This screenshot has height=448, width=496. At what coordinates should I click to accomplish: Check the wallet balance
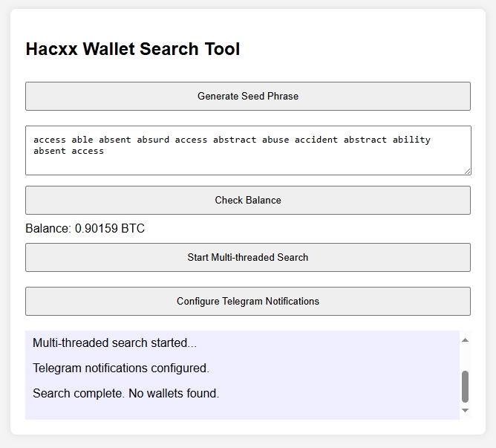click(x=248, y=200)
